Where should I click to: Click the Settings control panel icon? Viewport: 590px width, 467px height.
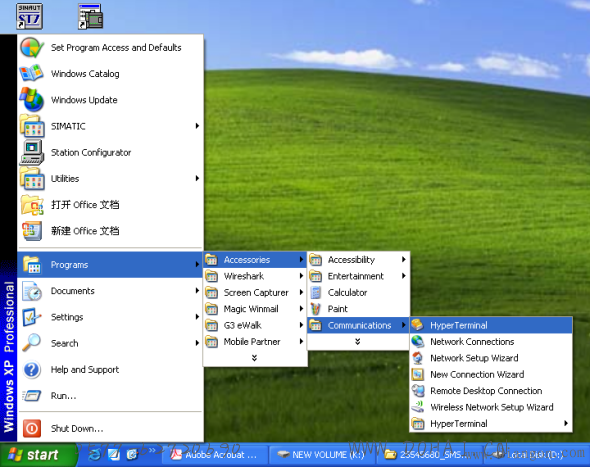(x=32, y=317)
